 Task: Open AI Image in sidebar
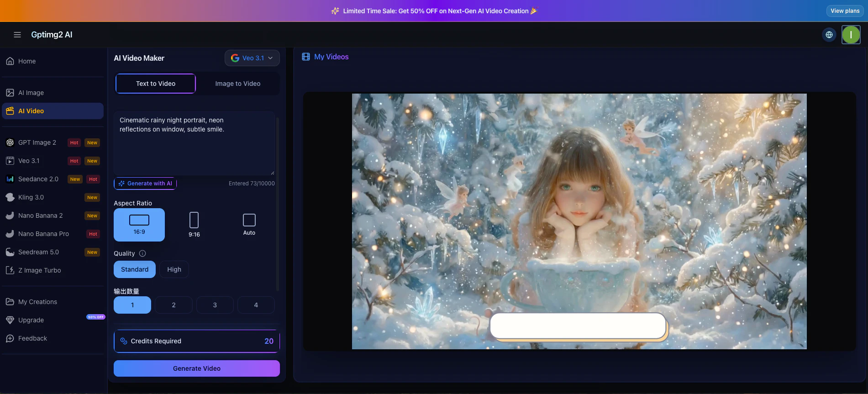[53, 93]
